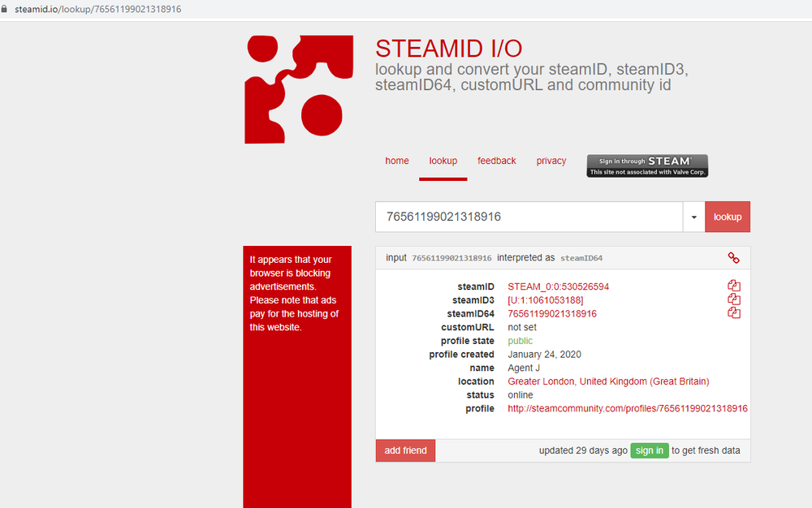Click the red lookup button
The width and height of the screenshot is (812, 508).
728,217
